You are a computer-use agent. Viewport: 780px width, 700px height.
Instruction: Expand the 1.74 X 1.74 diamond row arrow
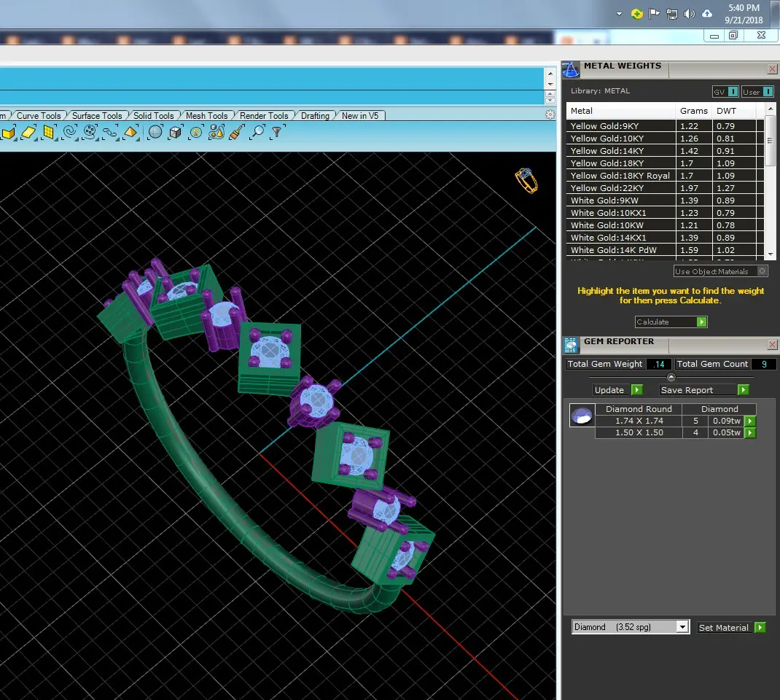[749, 421]
